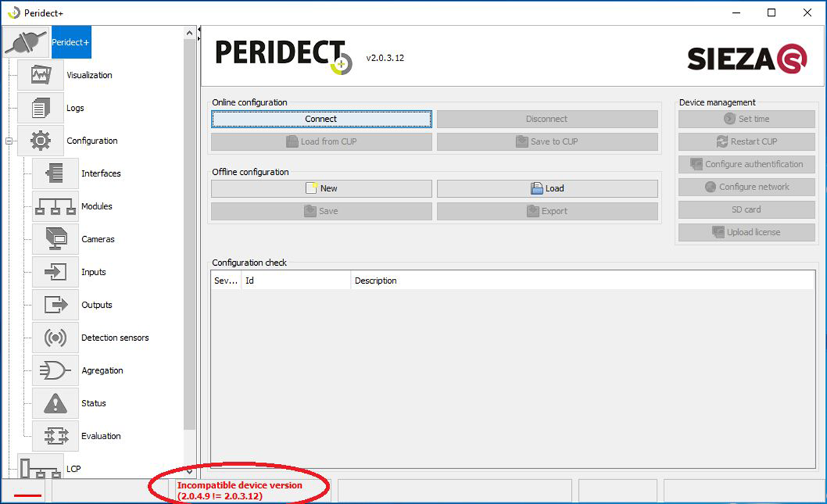Viewport: 827px width, 504px height.
Task: Select the Peridect+ root tree node
Action: coord(71,42)
